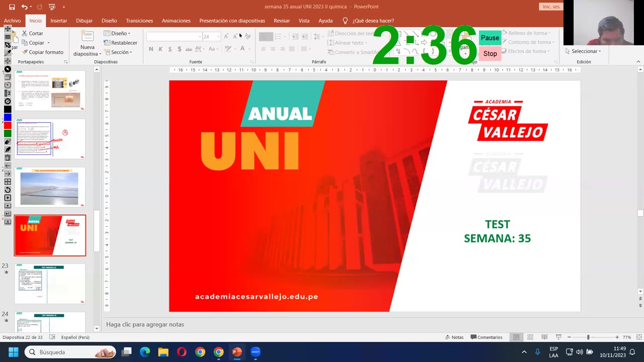This screenshot has height=362, width=644.
Task: Save the presentation from quick access toolbar
Action: 12,7
